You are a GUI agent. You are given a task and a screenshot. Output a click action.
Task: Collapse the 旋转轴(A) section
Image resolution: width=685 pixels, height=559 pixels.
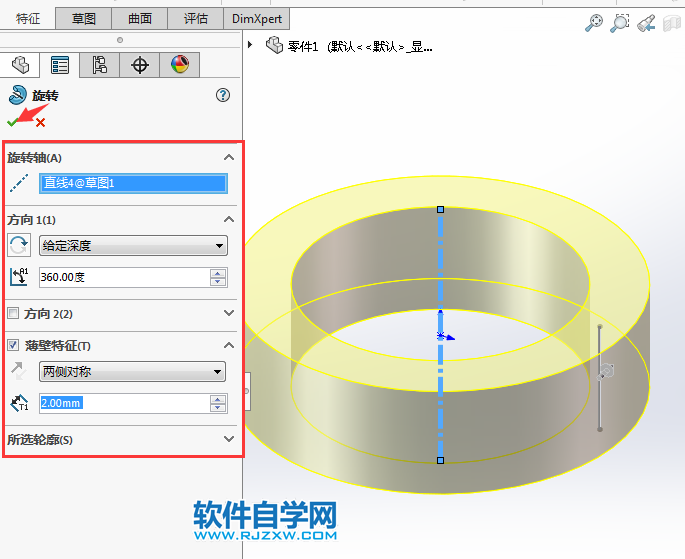click(229, 157)
